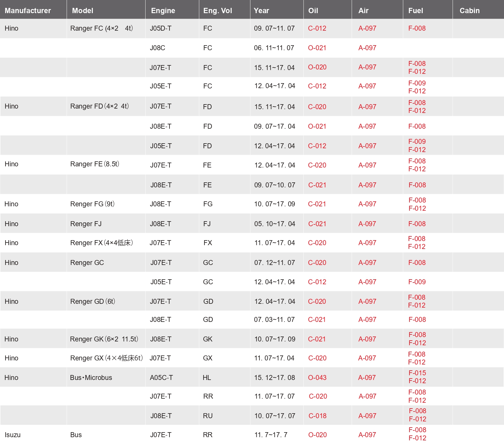Click year 05. 10~17. 04
The image size is (504, 443).
(x=274, y=224)
